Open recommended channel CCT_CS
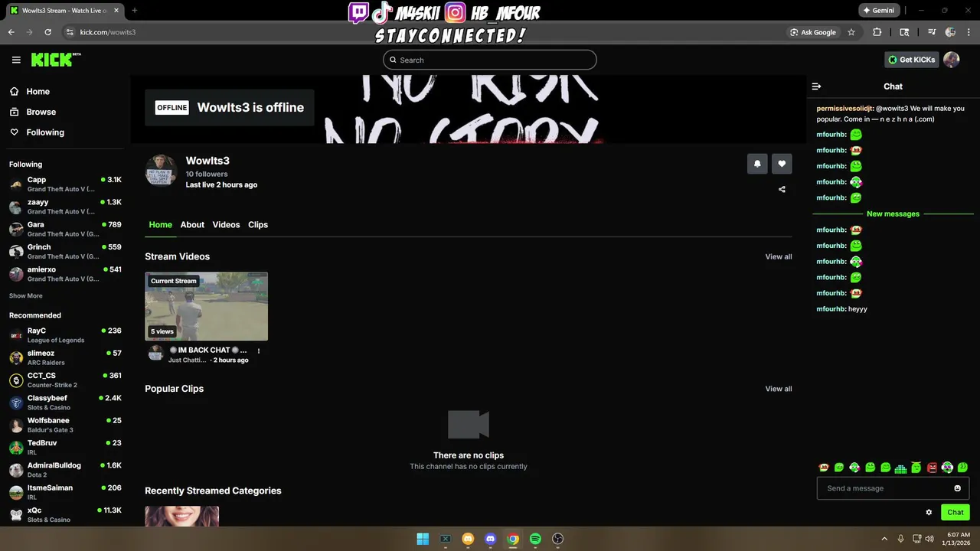980x551 pixels. (65, 380)
